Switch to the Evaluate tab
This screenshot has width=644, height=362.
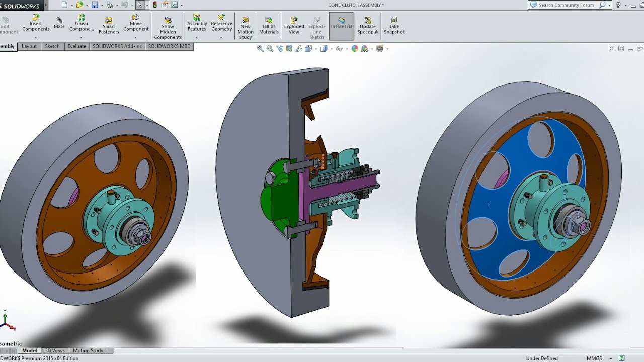pyautogui.click(x=77, y=46)
